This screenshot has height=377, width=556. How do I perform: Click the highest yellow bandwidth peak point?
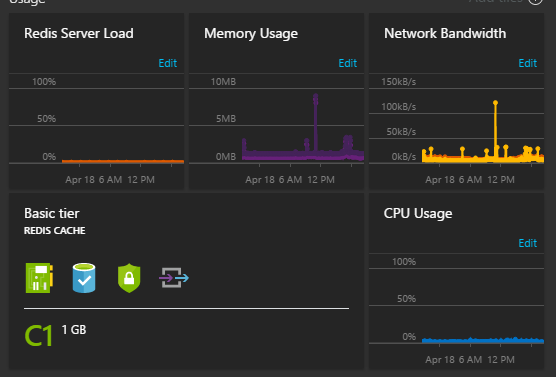[x=495, y=103]
